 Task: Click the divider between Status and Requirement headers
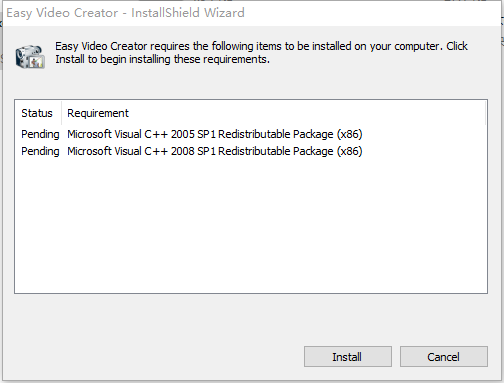61,113
